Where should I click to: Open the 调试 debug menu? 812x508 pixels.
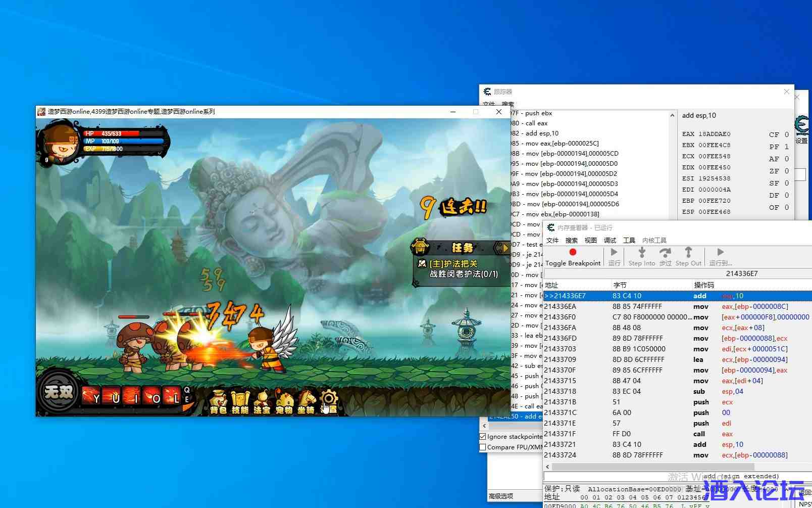click(610, 241)
